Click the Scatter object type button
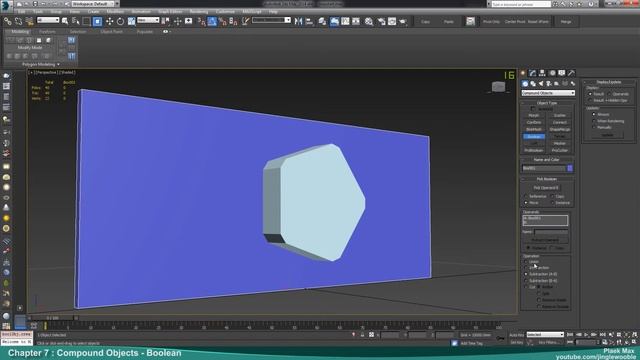Screen dimensions: 640x360 point(560,116)
